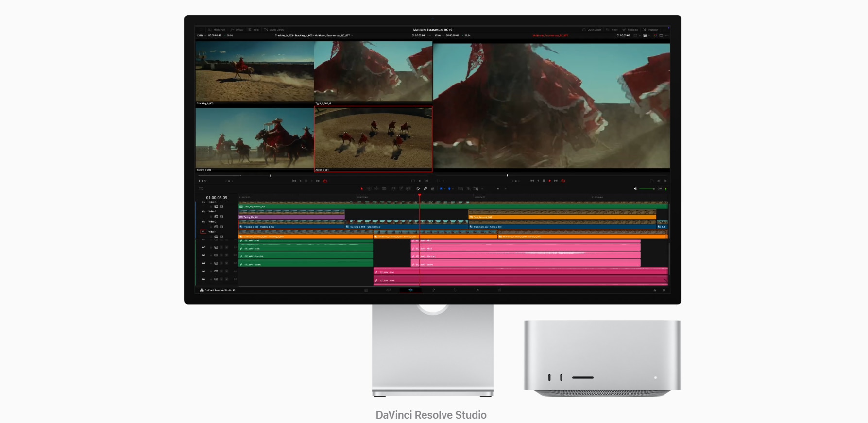Select the green Color_Adjustment clip
Viewport: 868px width, 423px height.
tap(453, 206)
